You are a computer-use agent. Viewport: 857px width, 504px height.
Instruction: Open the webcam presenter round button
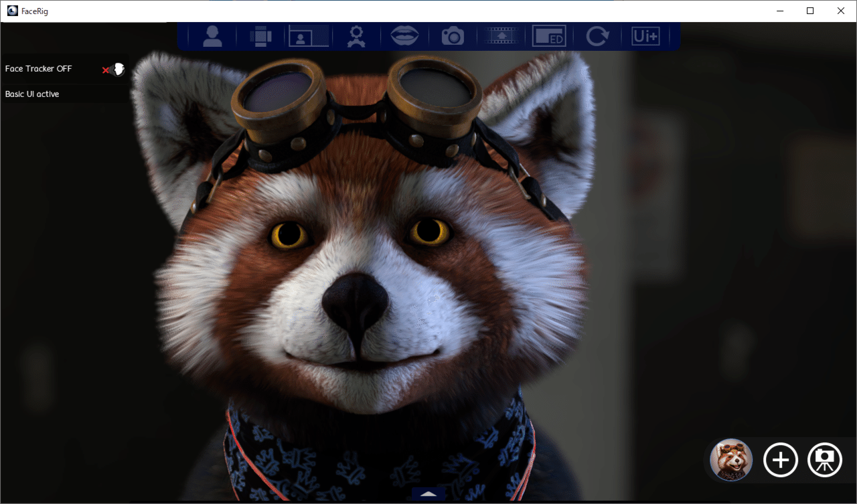point(825,460)
